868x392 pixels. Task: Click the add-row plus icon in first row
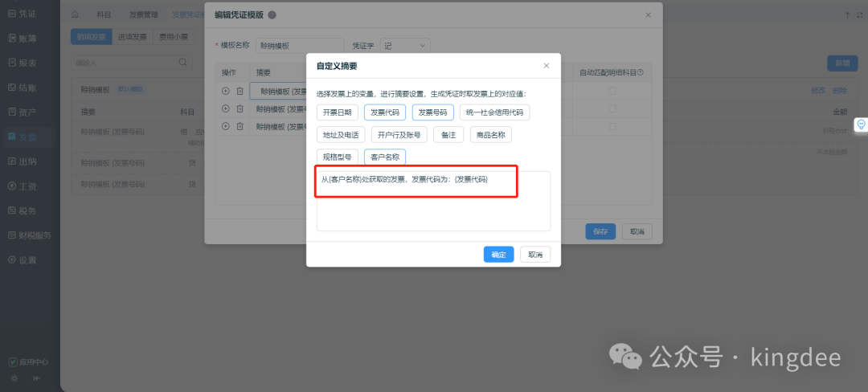(226, 91)
